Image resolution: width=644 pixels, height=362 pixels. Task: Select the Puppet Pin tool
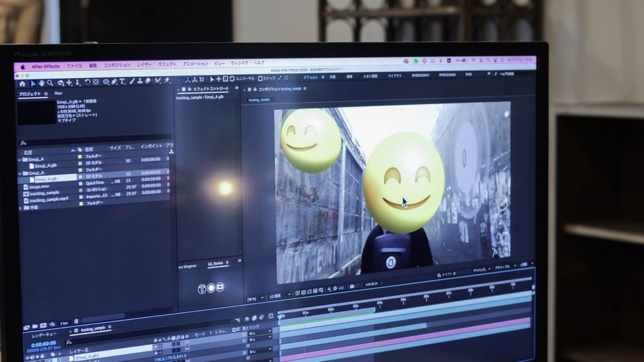[167, 80]
